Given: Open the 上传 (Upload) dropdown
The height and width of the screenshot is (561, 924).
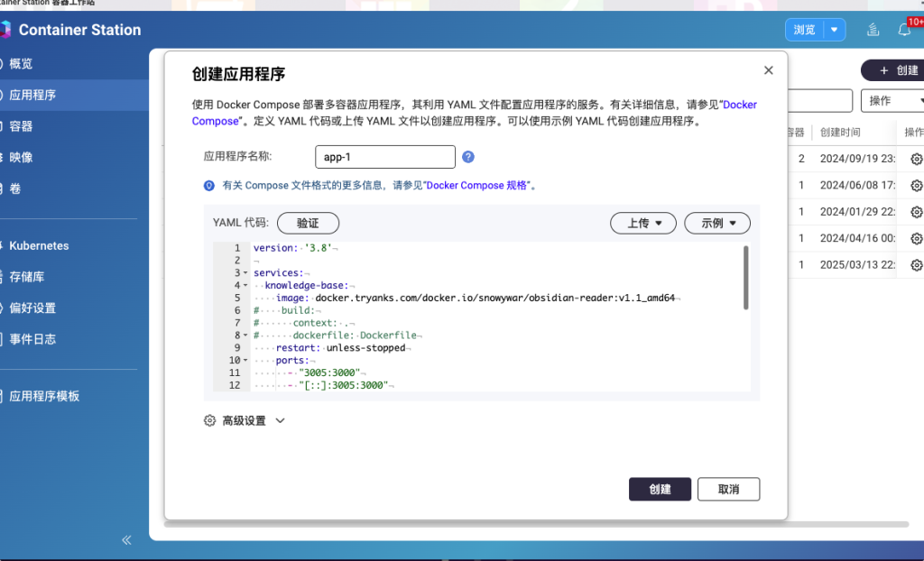Looking at the screenshot, I should (x=642, y=223).
